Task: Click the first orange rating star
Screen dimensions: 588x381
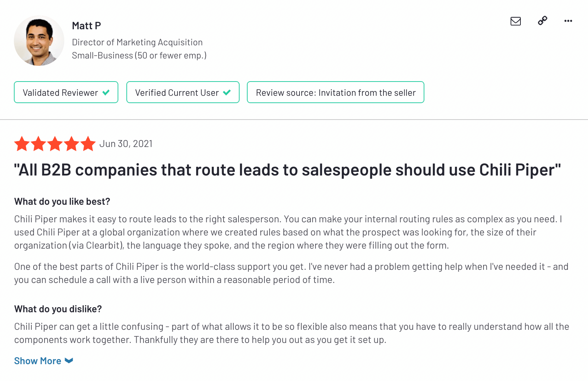Action: tap(22, 144)
